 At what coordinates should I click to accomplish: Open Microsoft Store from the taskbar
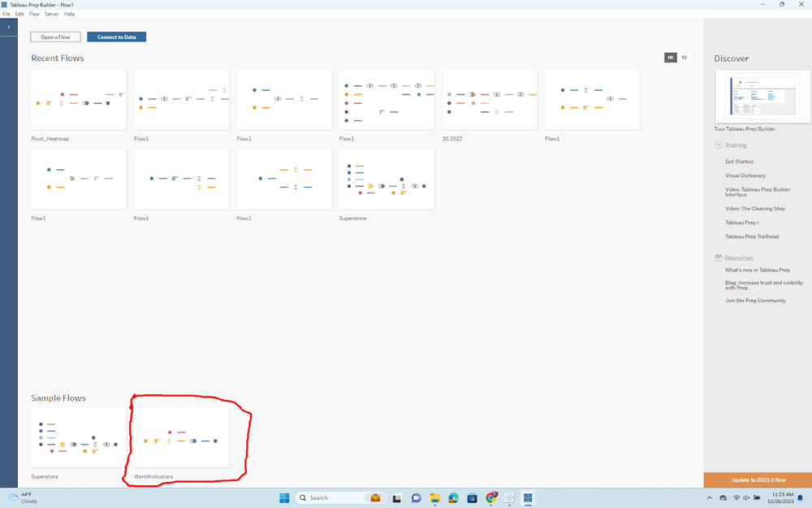click(x=473, y=498)
